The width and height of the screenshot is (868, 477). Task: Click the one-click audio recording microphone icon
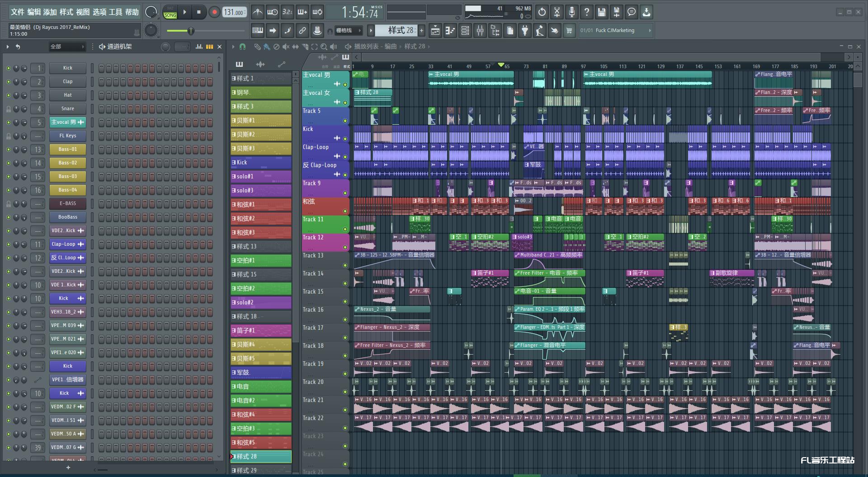[572, 12]
